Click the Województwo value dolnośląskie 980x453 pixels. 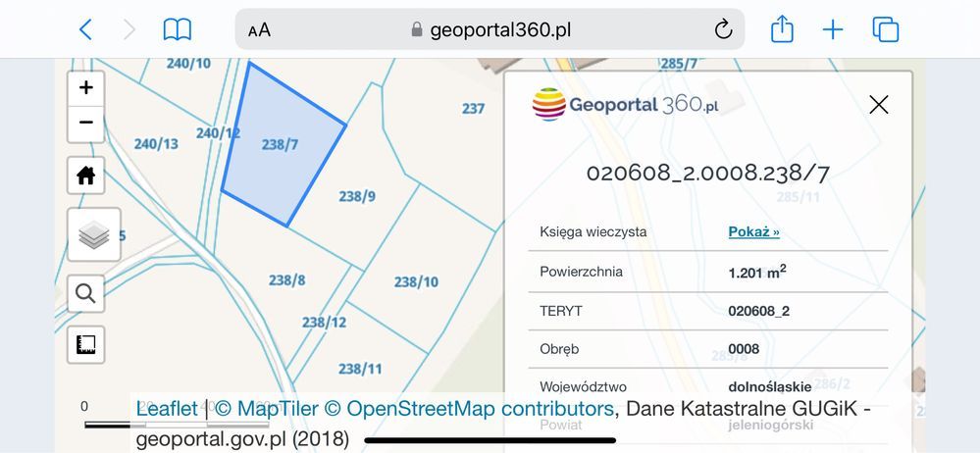770,387
